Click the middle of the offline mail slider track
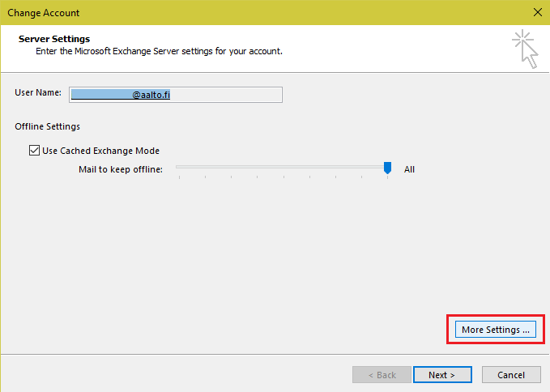Viewport: 550px width, 392px height. click(x=282, y=167)
